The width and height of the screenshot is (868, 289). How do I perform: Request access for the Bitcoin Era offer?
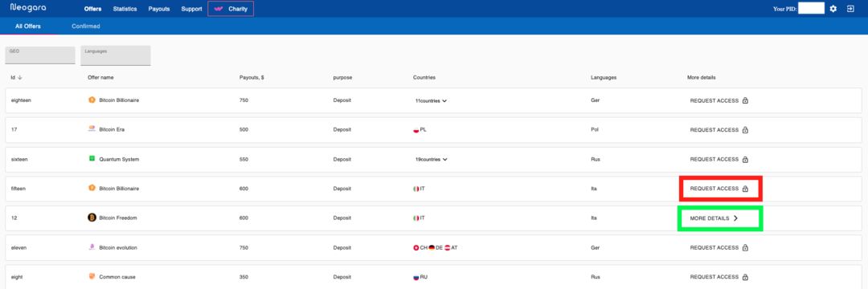point(719,130)
